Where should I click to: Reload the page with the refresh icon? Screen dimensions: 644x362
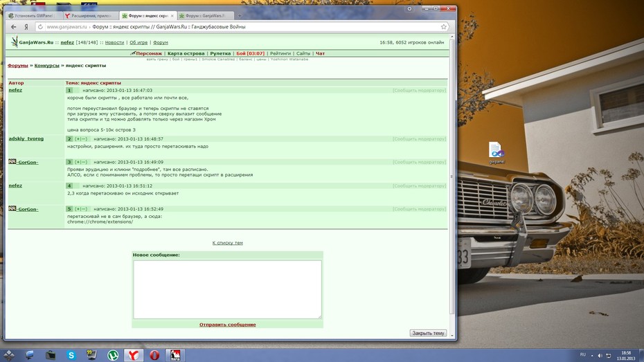[x=40, y=27]
